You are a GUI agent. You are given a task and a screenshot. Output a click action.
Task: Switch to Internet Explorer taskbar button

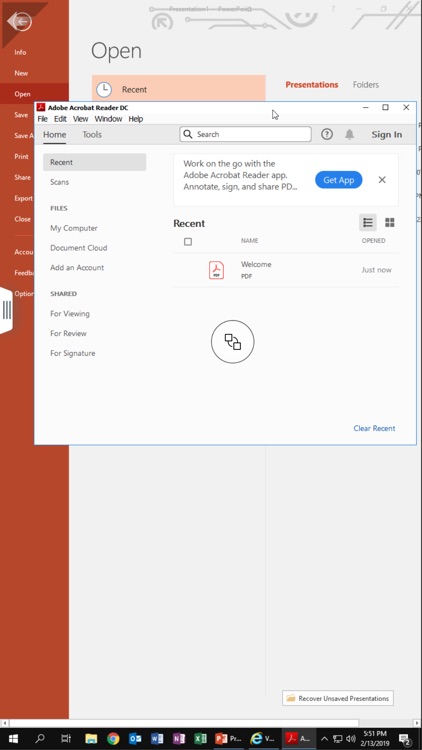point(263,739)
